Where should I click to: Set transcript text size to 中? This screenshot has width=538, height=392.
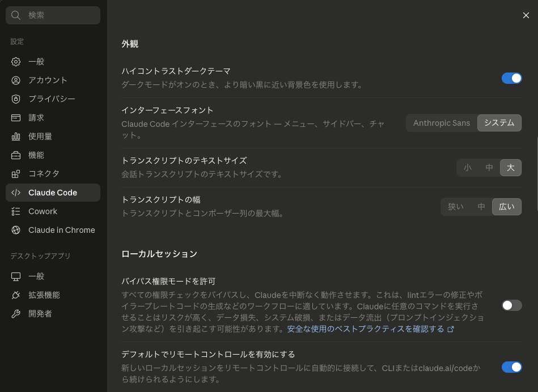tap(489, 168)
